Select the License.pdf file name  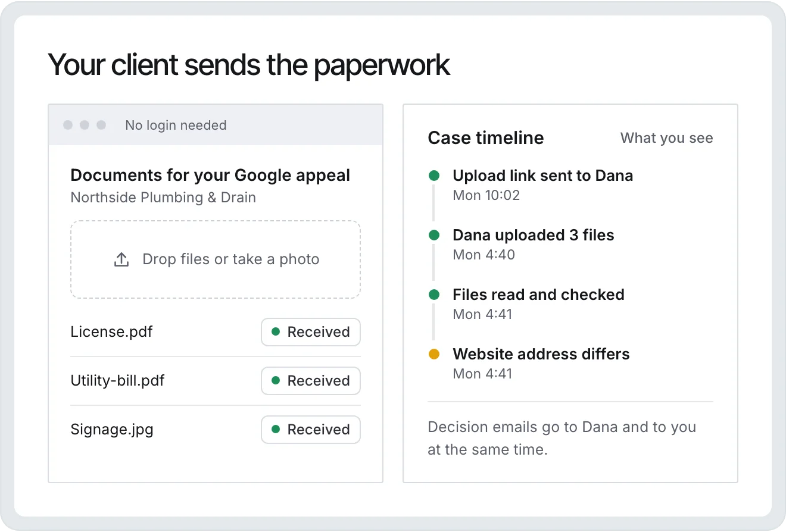(111, 331)
